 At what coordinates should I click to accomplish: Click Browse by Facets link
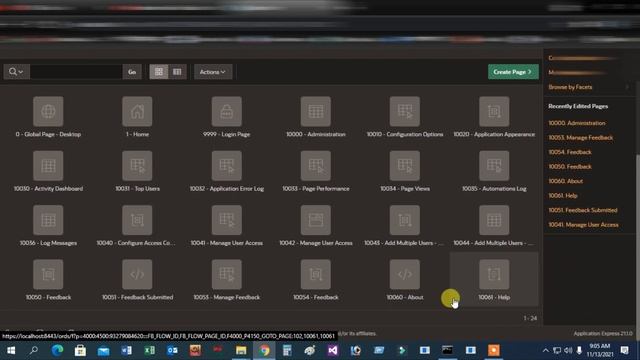coord(570,87)
